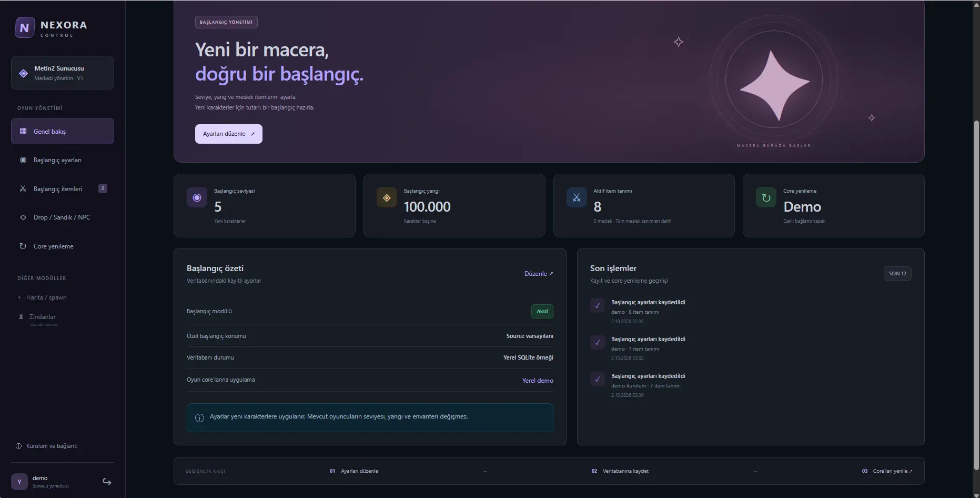Select Genel bakış in sidebar
Viewport: 980px width, 498px height.
click(x=63, y=131)
